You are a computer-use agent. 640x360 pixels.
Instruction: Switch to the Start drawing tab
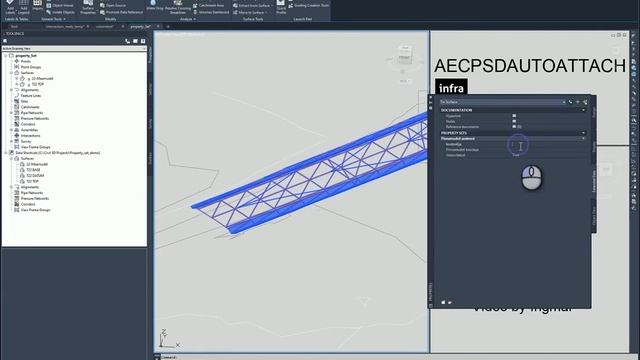tap(15, 27)
